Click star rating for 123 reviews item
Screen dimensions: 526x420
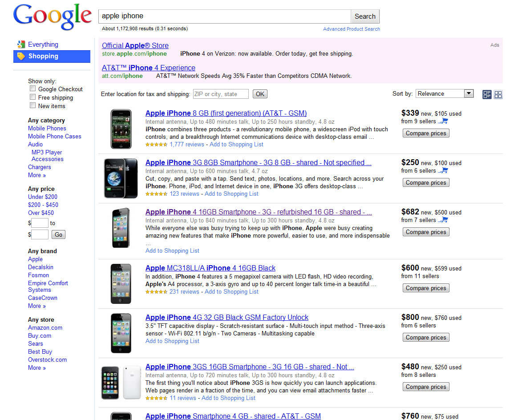click(156, 194)
